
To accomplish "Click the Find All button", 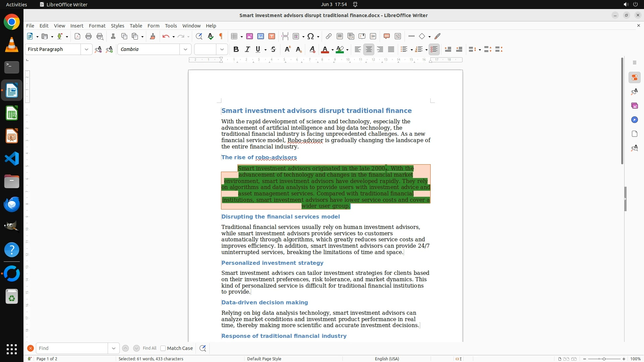I will (149, 348).
